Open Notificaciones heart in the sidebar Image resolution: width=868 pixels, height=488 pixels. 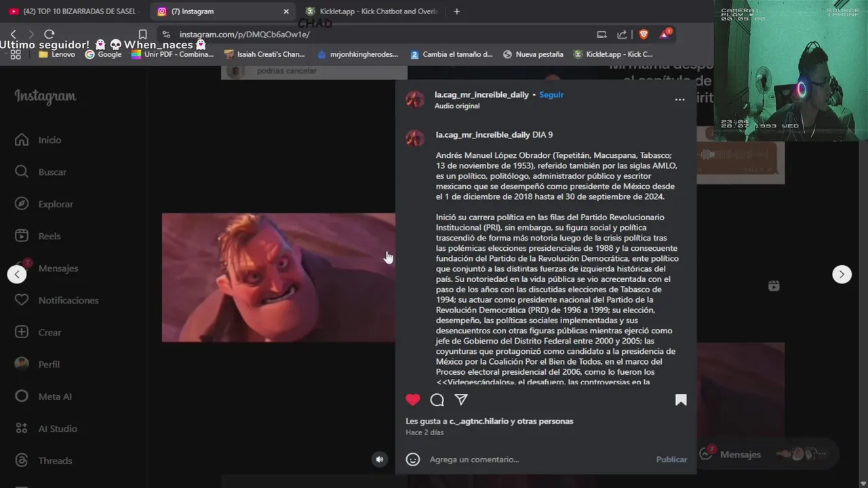57,300
